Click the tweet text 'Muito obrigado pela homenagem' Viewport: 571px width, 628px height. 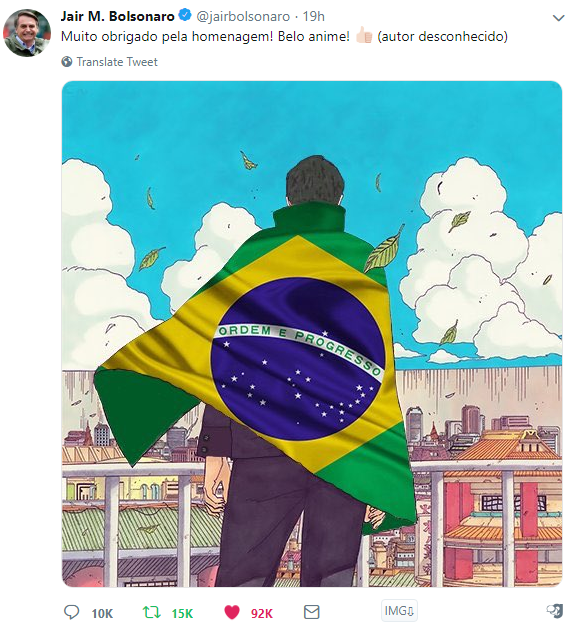click(167, 36)
